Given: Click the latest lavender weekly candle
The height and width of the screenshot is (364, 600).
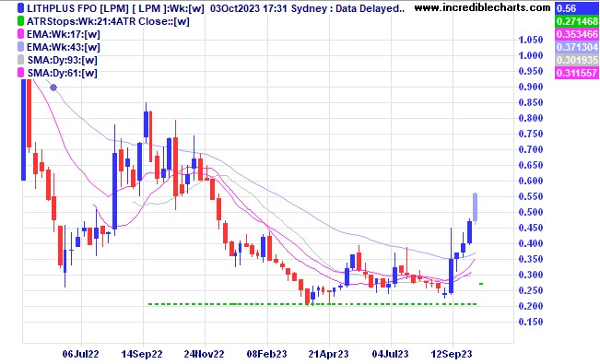Looking at the screenshot, I should (x=476, y=207).
